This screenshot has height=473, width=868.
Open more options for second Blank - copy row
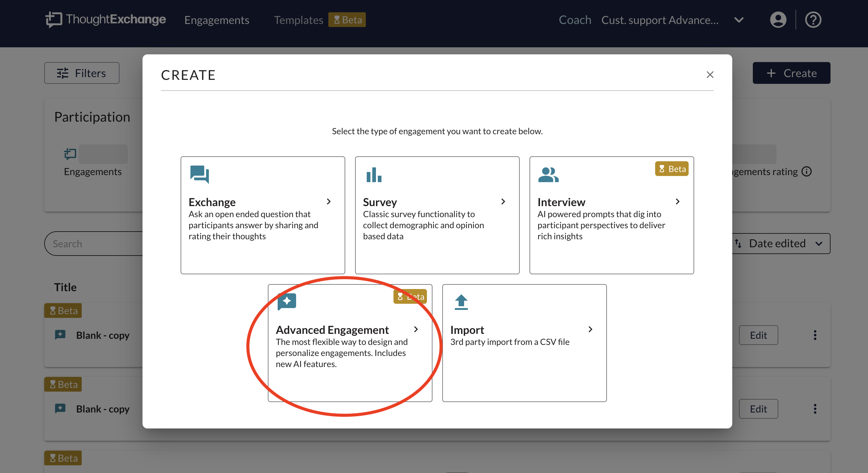point(815,408)
